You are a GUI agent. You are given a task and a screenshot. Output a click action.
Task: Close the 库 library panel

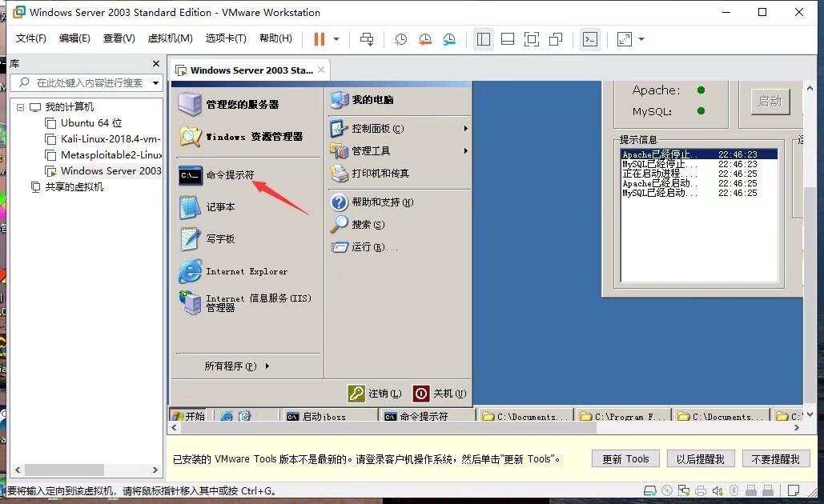155,63
